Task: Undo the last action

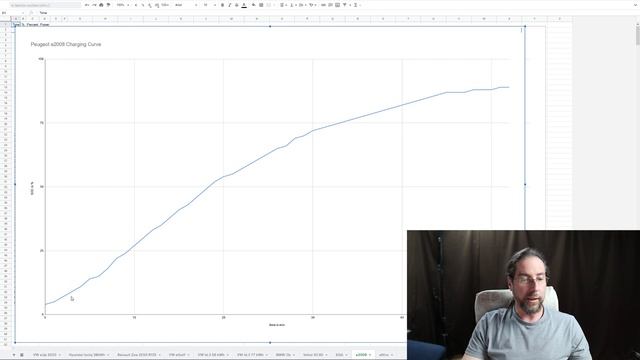Action: coord(87,5)
